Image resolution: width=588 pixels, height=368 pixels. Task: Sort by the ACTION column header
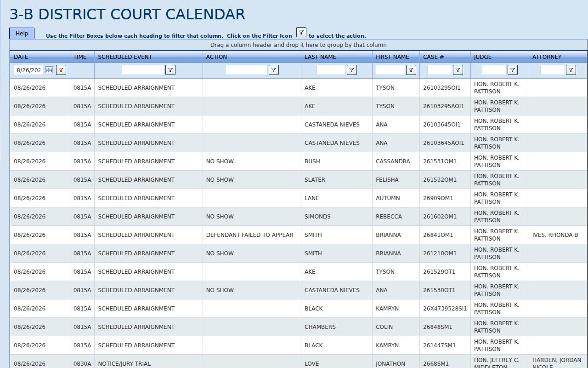[216, 57]
